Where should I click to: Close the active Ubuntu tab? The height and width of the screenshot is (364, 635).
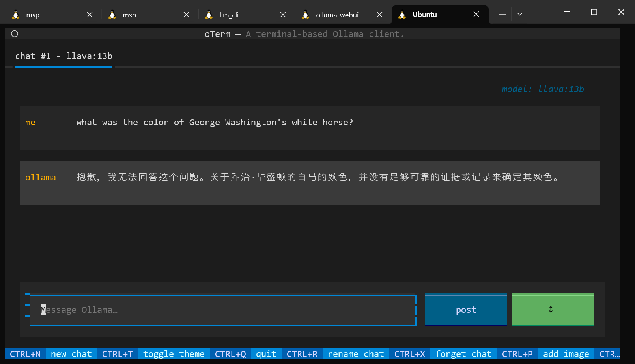(x=476, y=15)
